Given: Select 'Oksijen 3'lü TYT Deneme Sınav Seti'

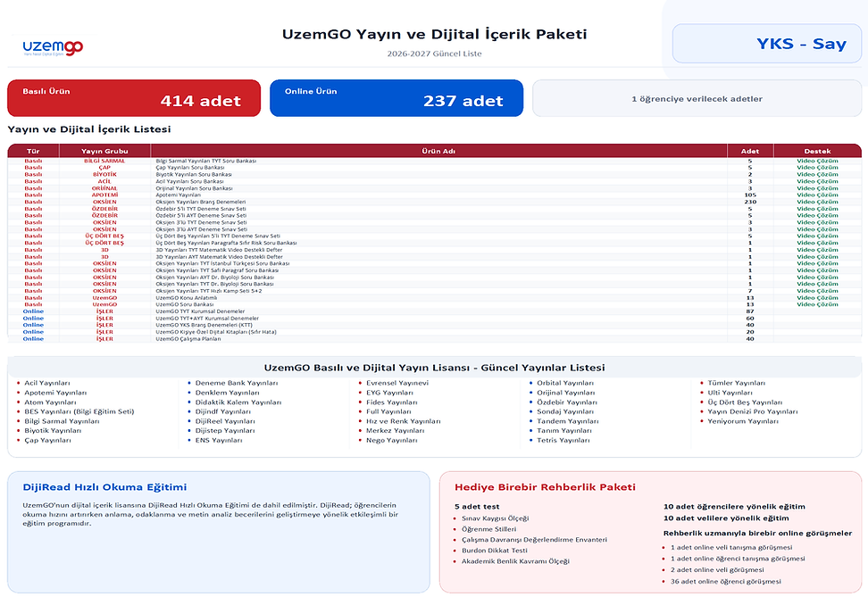Looking at the screenshot, I should click(435, 222).
